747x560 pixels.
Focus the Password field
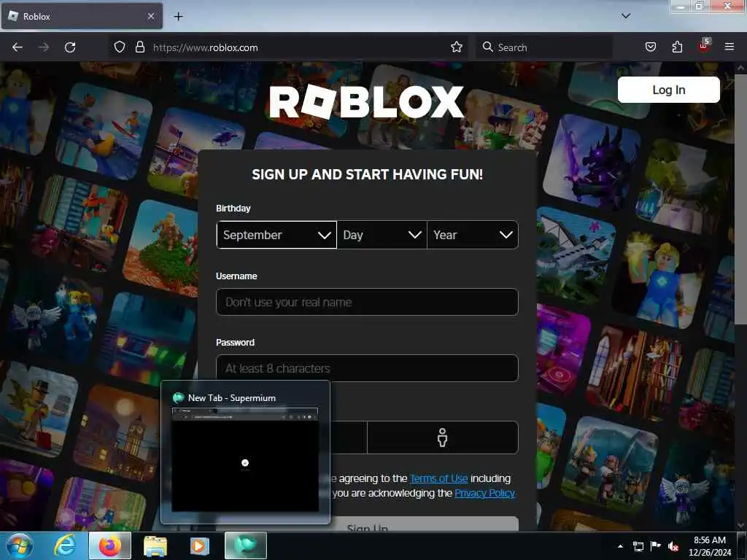coord(367,368)
